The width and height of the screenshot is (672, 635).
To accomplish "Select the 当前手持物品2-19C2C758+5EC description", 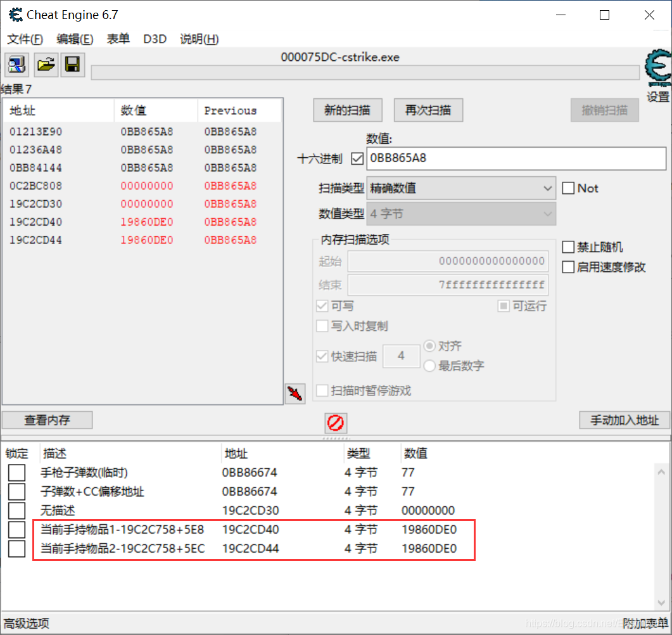I will (123, 548).
